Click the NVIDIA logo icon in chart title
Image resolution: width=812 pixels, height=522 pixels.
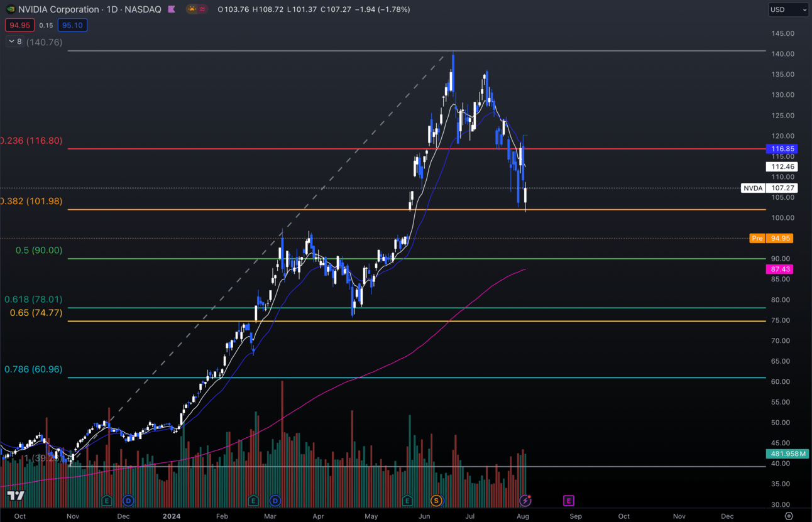tap(10, 9)
